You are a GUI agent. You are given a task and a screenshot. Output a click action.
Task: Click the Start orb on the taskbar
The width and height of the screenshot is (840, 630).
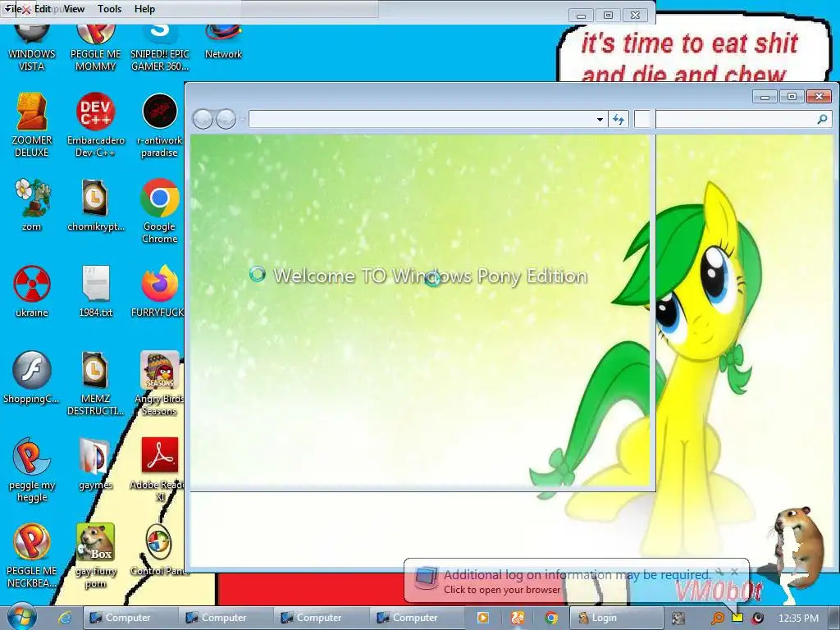[x=21, y=618]
